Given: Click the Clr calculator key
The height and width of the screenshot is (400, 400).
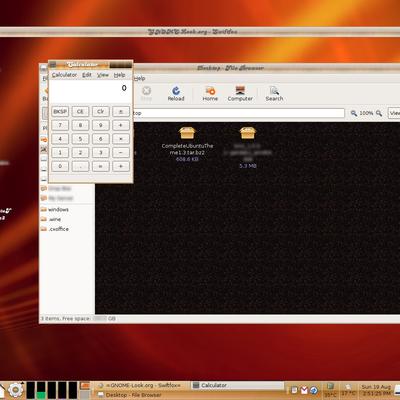Looking at the screenshot, I should tap(101, 112).
